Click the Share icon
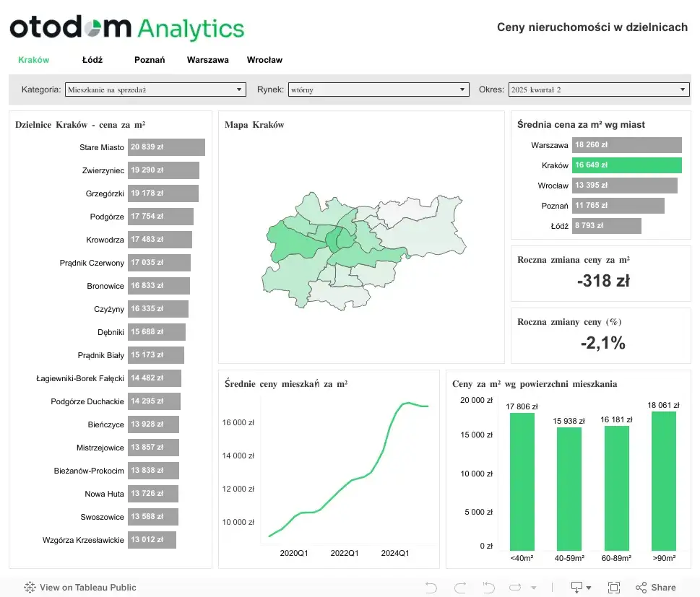Screen dimensions: 700x597 655,587
